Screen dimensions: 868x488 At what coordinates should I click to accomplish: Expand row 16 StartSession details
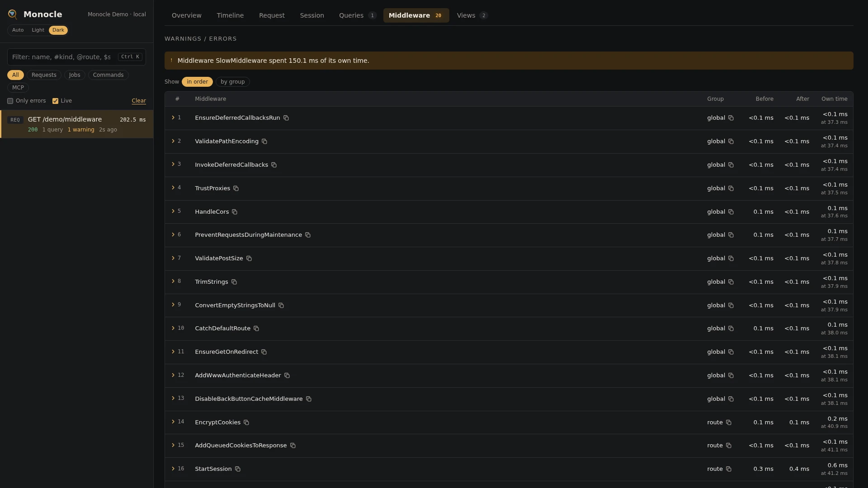173,469
